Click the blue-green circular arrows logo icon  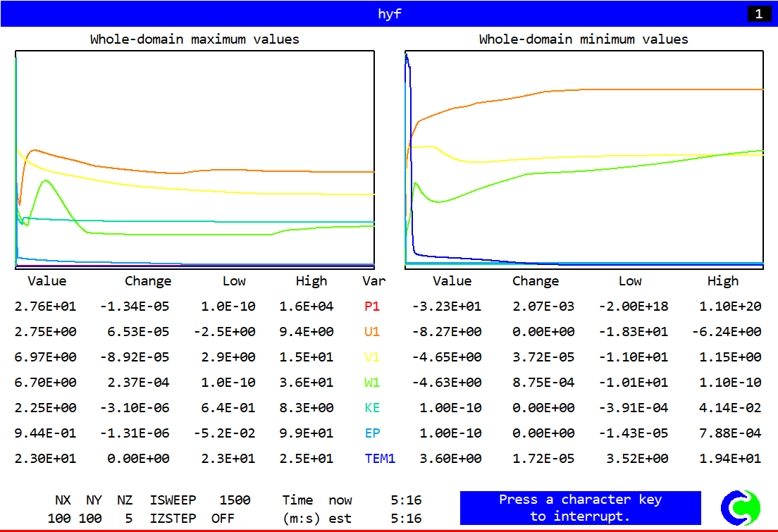(741, 508)
